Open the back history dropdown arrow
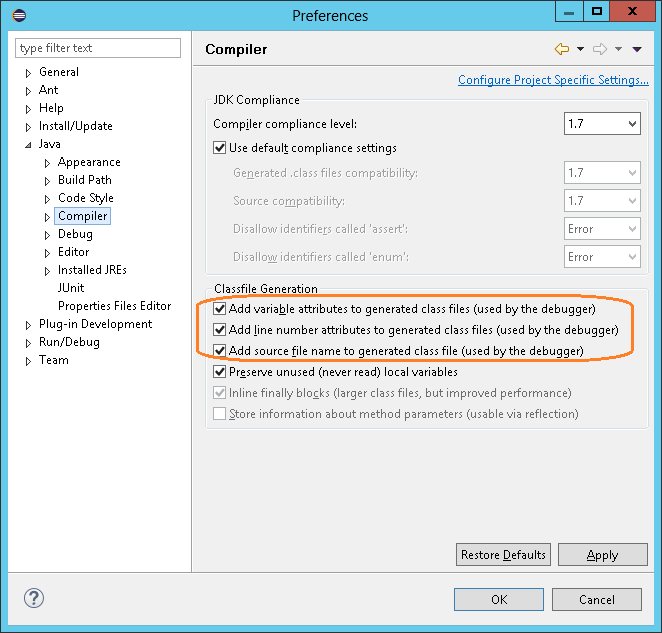This screenshot has height=633, width=662. click(x=580, y=49)
